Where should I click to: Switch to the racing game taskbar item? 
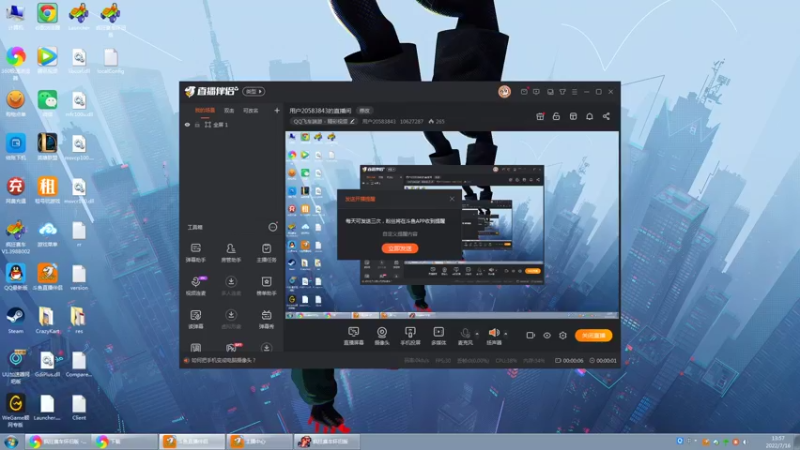tap(327, 442)
